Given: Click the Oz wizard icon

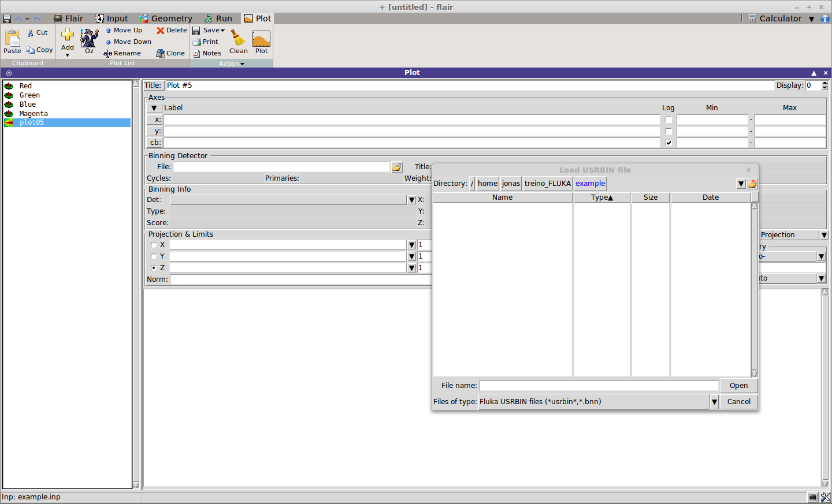Looking at the screenshot, I should tap(89, 38).
